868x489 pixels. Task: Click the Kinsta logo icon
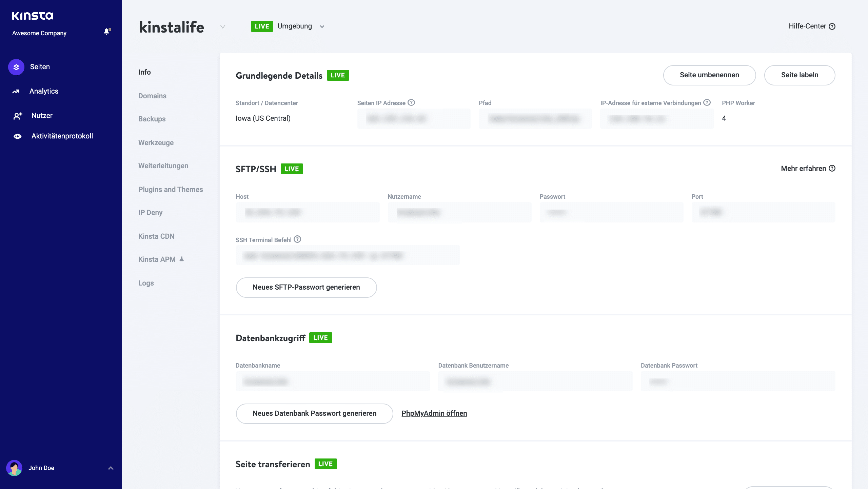coord(32,16)
